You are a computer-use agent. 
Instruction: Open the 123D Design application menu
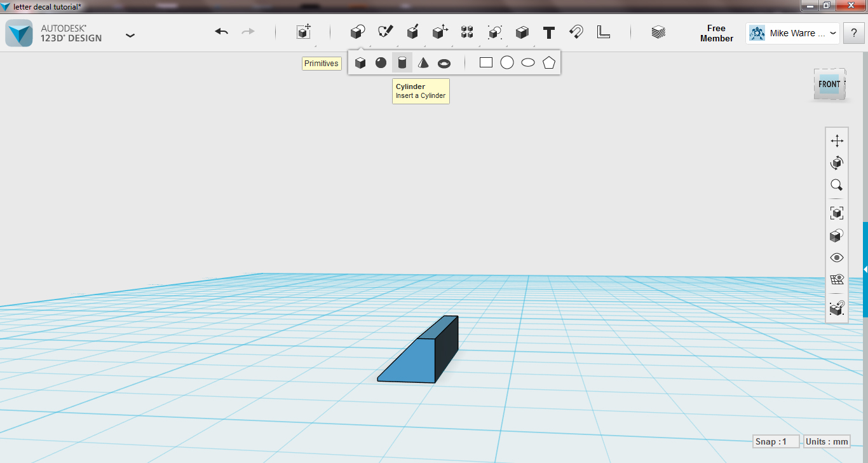(130, 35)
